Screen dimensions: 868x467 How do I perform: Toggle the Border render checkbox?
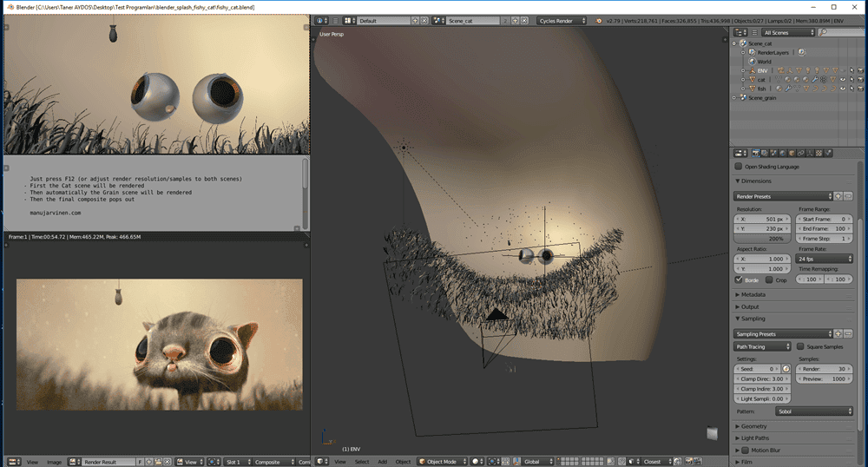[739, 280]
